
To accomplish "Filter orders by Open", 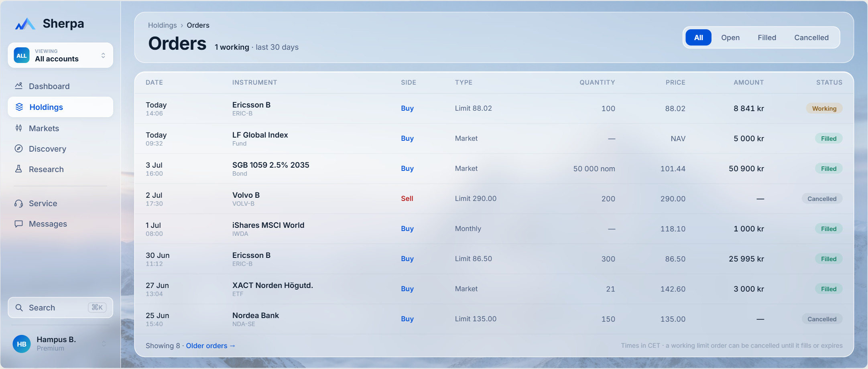I will 730,37.
